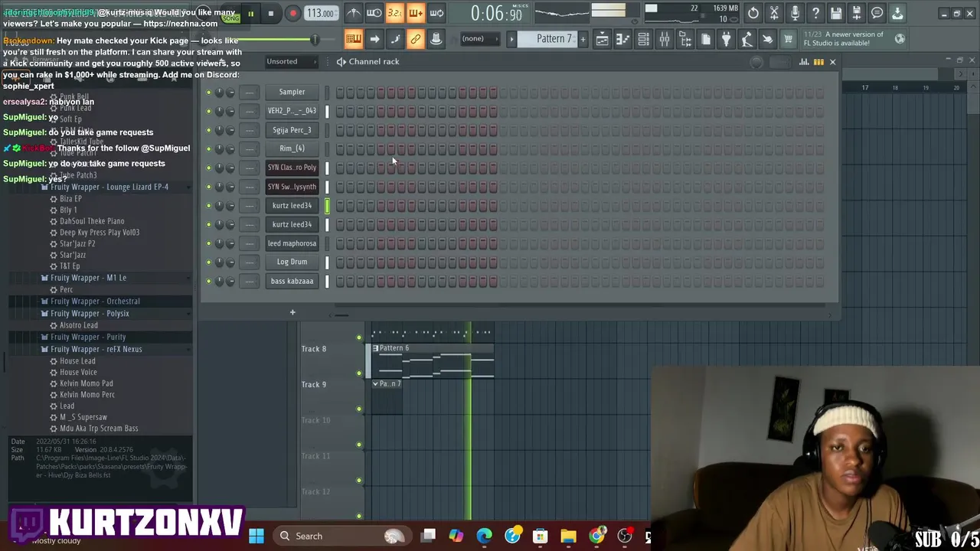Open the pattern selector Pattern 7

click(549, 39)
